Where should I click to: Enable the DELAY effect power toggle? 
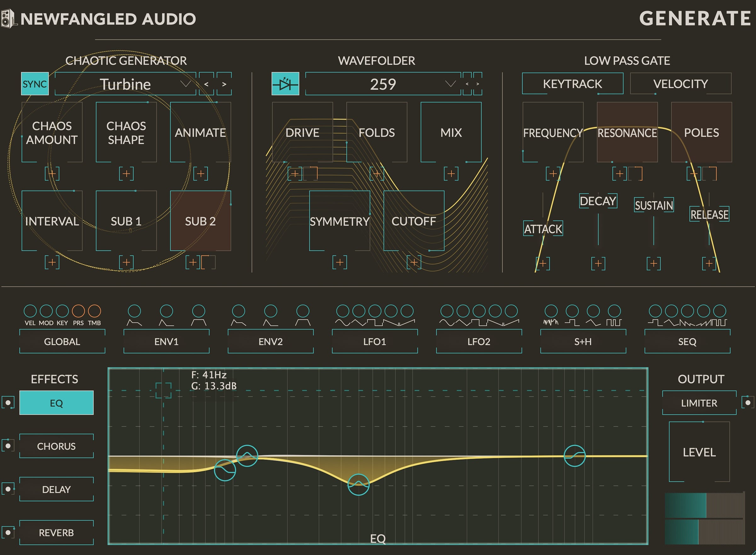[8, 489]
